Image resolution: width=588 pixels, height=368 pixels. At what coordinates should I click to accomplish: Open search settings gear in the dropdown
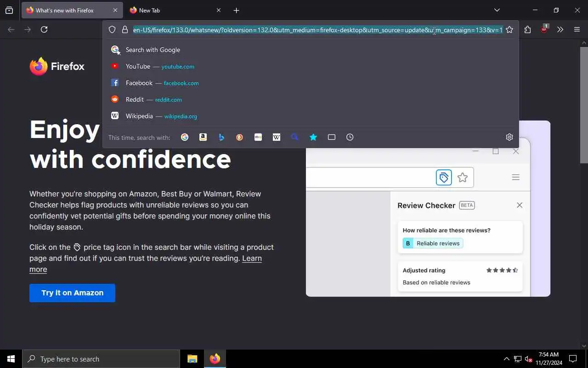pos(509,137)
